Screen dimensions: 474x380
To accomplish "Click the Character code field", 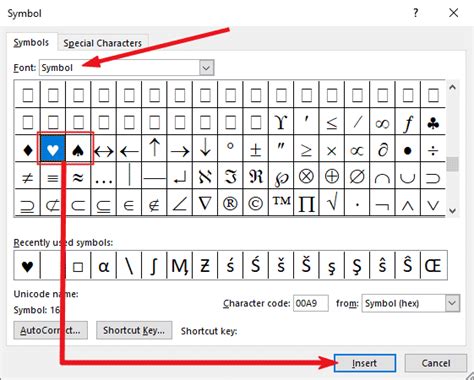I will 311,303.
